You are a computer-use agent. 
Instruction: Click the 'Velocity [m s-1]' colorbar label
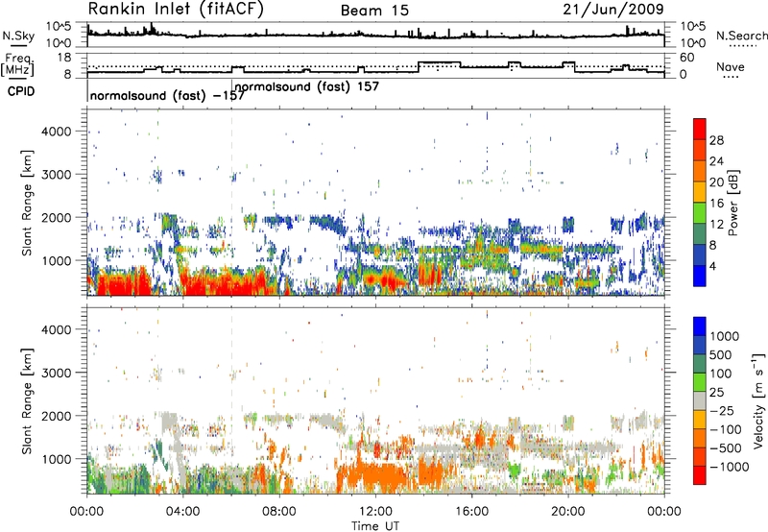click(758, 400)
